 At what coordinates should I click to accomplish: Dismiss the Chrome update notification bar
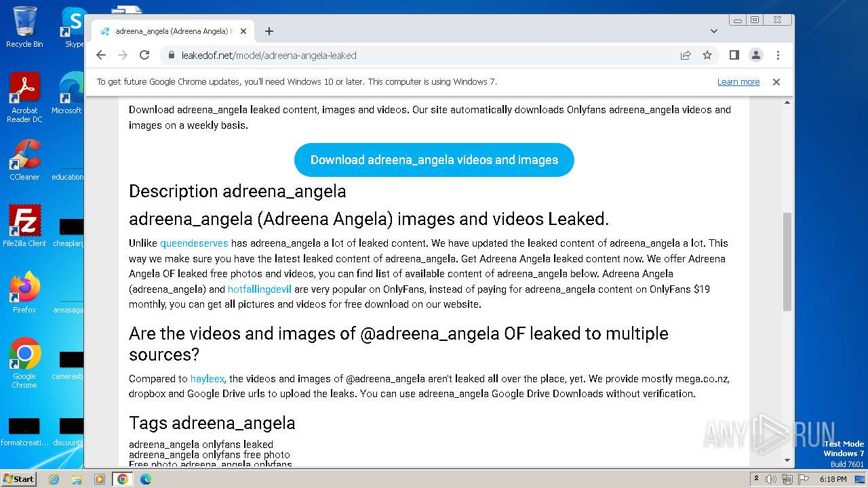[776, 82]
